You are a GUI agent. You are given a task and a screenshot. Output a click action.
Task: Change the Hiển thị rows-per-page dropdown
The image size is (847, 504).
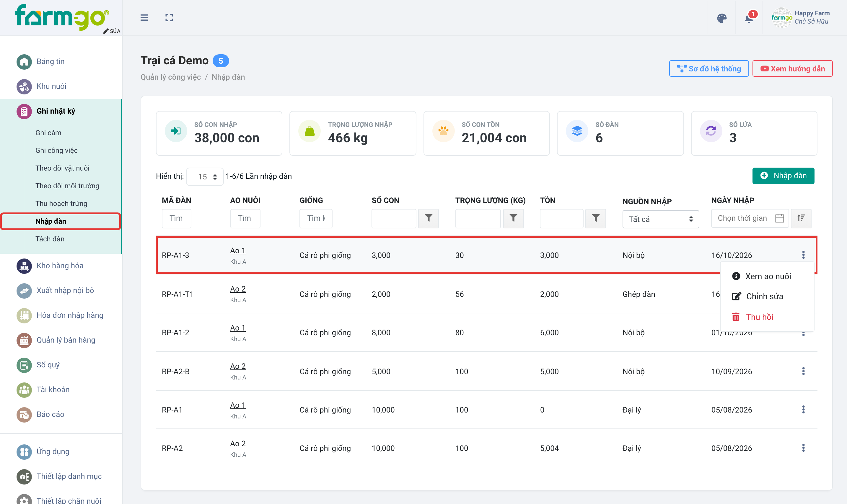[x=205, y=176]
